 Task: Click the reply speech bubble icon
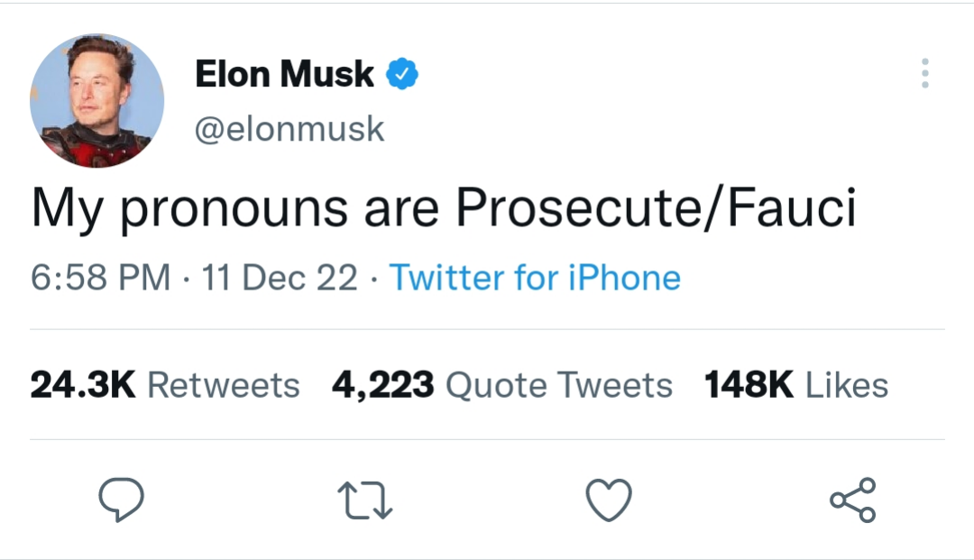(x=121, y=500)
